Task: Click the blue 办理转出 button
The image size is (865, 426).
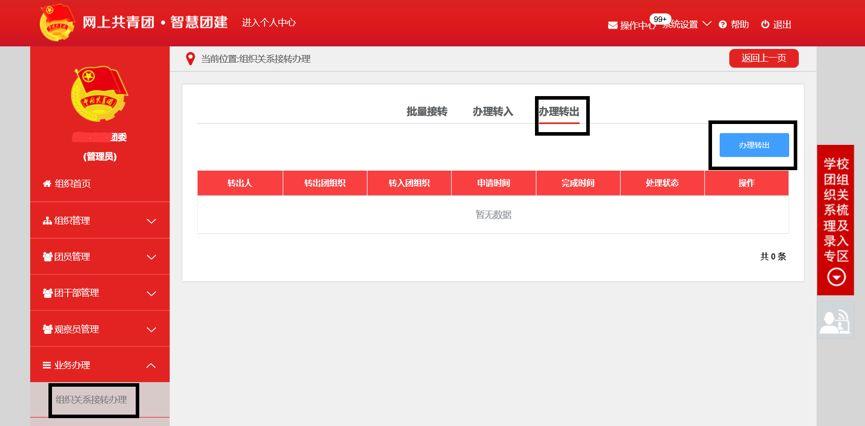Action: [754, 145]
